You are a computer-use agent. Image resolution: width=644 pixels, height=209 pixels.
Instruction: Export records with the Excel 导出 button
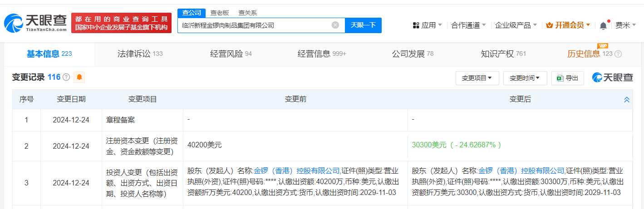coord(567,78)
